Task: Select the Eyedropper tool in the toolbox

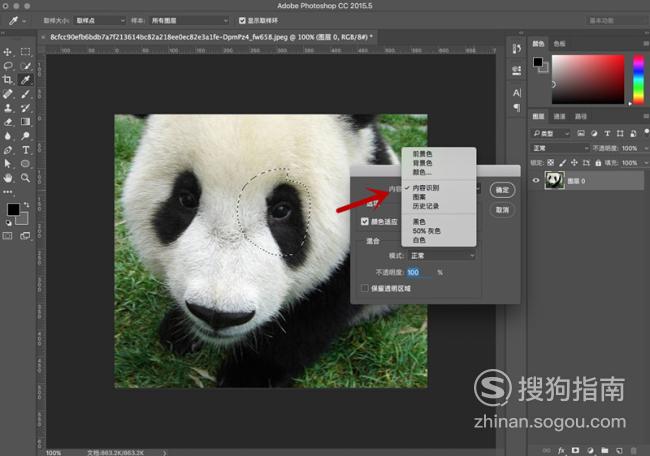Action: [x=26, y=80]
